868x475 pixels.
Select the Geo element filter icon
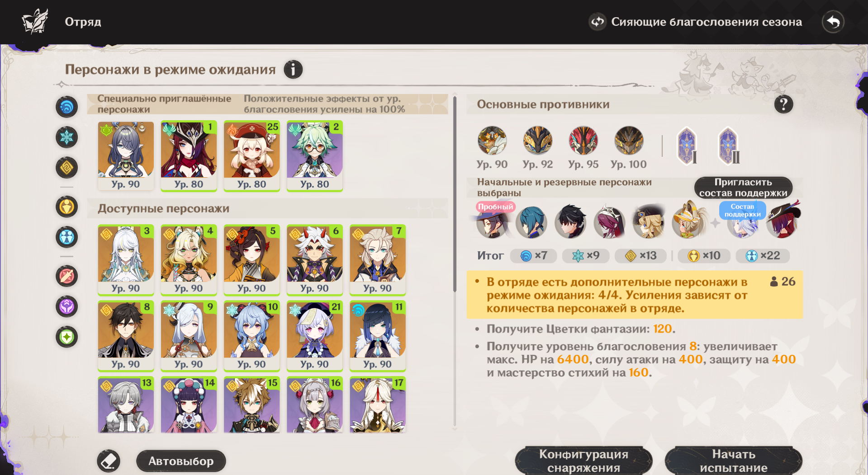(67, 168)
